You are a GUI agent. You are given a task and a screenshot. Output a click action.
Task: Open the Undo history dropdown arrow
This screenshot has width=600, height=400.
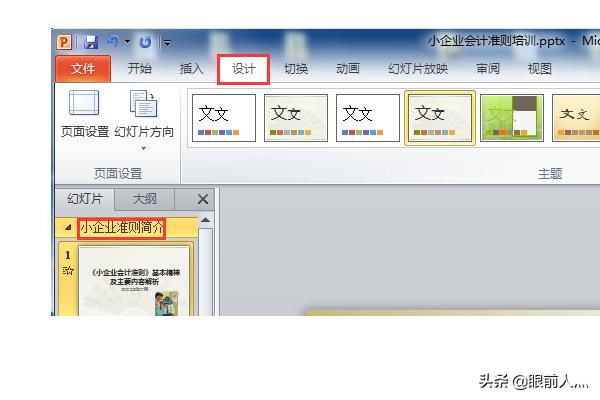[128, 42]
